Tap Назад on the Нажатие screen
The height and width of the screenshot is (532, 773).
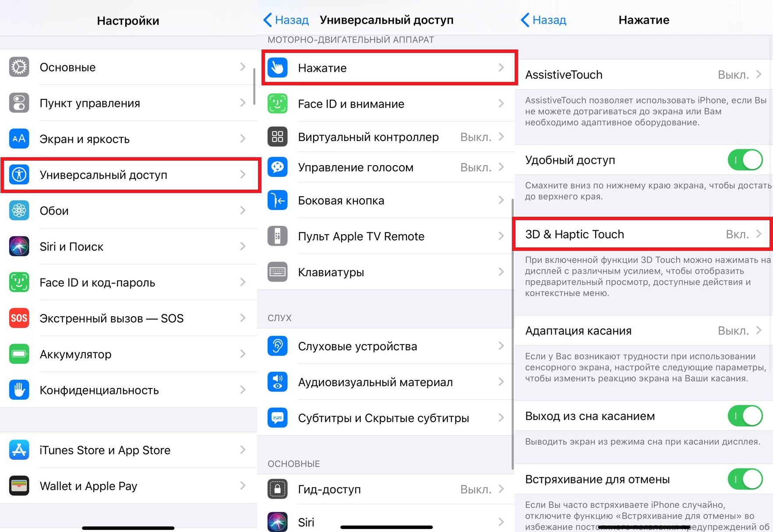[544, 20]
